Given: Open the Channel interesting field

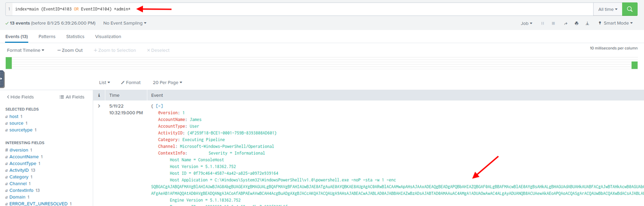Looking at the screenshot, I should click(18, 184).
